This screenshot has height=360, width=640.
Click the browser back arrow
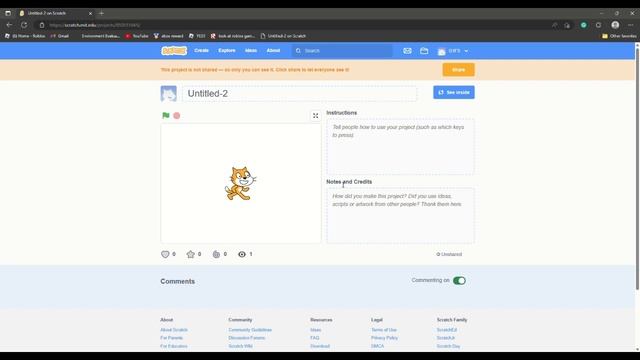pos(9,25)
